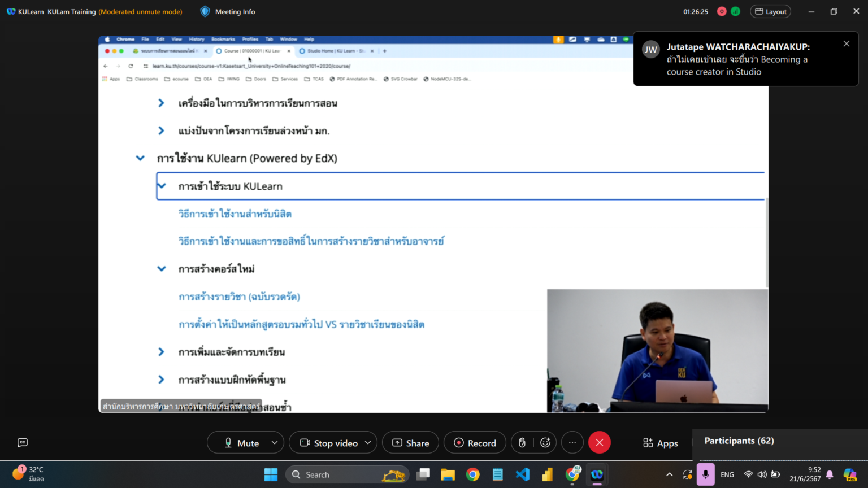Mute your microphone
868x488 pixels.
(242, 442)
